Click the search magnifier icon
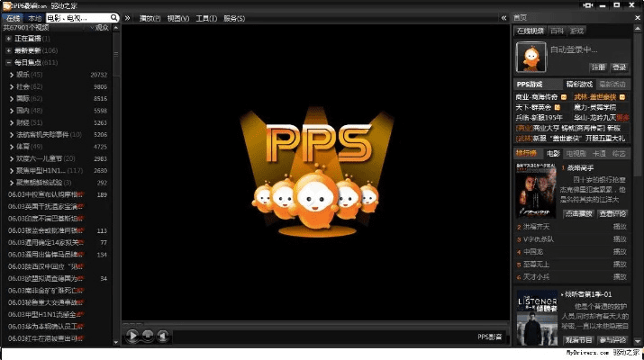644x360 pixels. pos(113,18)
